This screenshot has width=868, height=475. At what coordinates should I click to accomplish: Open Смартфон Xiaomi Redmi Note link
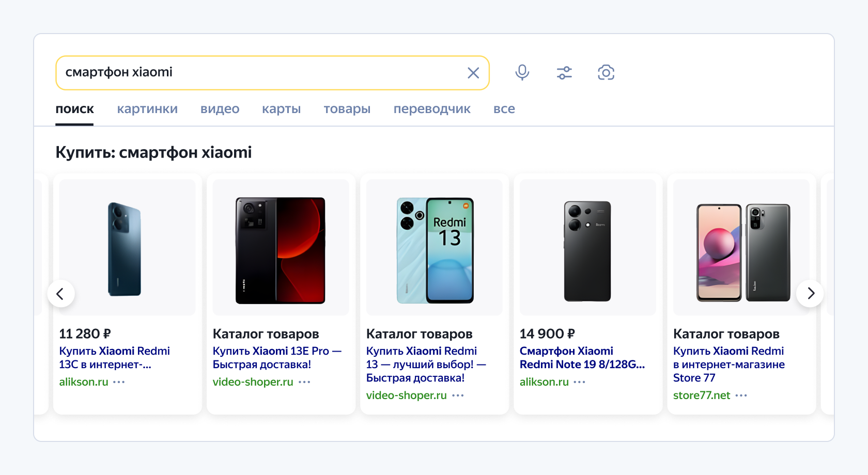pos(582,358)
